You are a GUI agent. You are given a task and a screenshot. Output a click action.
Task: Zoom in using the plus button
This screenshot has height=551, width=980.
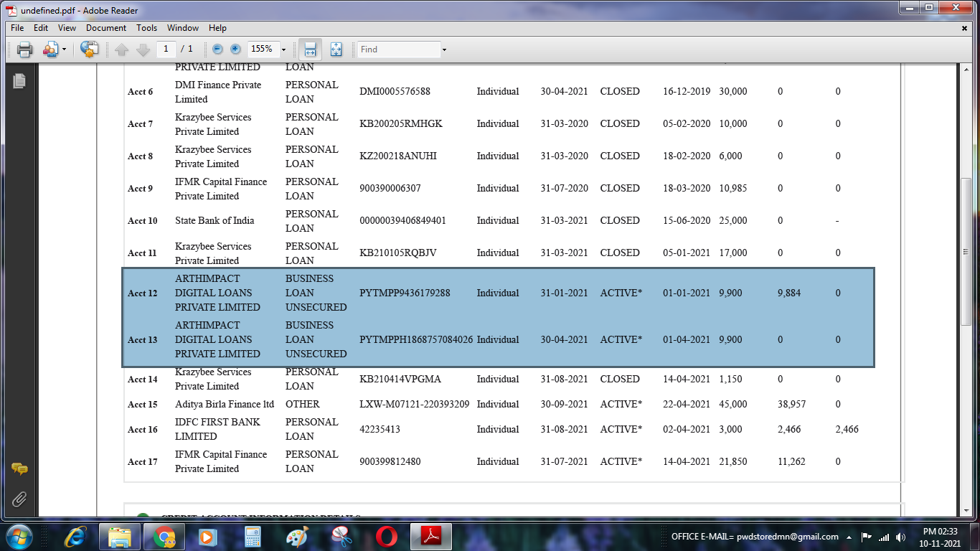[235, 50]
